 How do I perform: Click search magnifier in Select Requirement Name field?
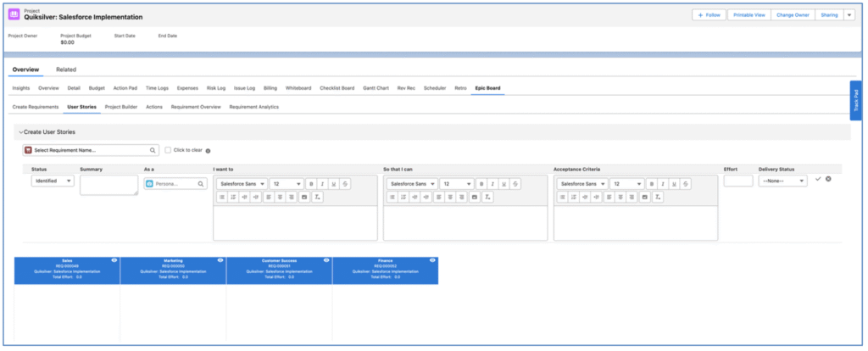click(153, 150)
